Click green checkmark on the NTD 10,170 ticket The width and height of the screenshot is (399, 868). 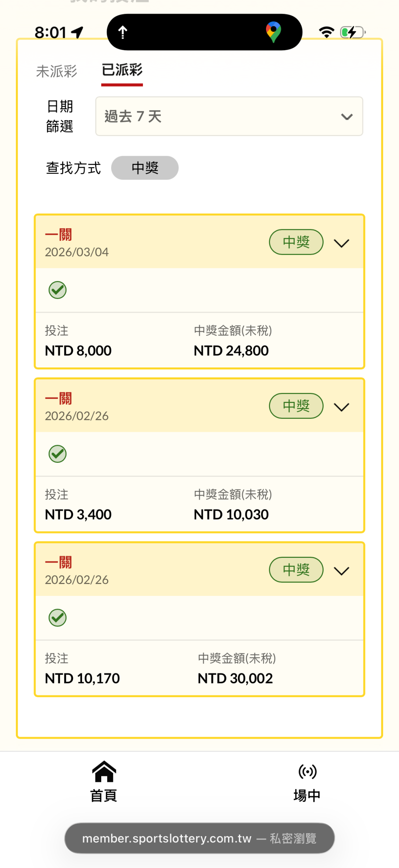(x=58, y=618)
